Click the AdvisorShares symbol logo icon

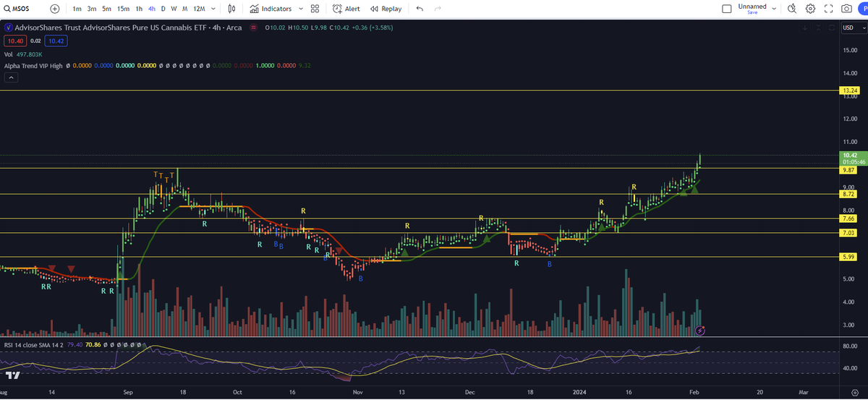(8, 27)
